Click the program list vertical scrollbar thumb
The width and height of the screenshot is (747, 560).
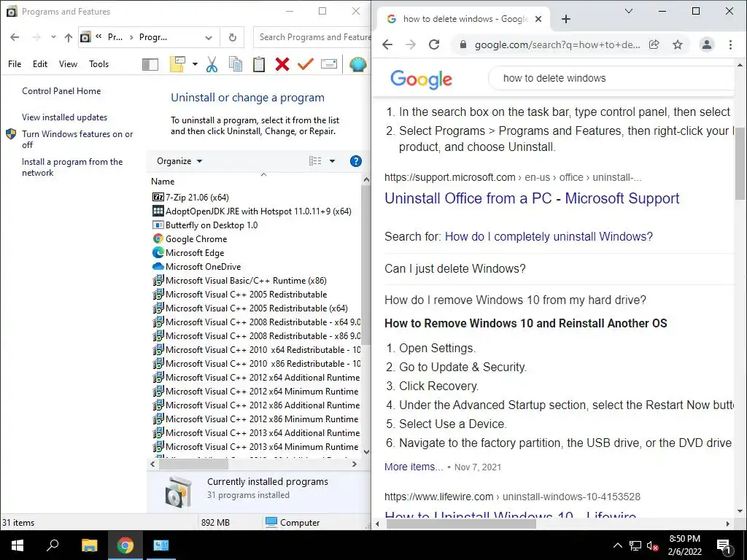tap(366, 265)
